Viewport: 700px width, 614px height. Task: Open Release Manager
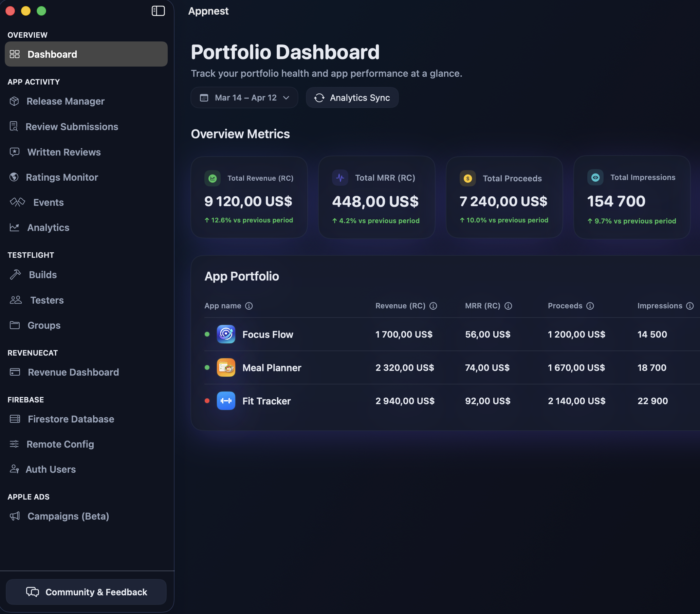click(66, 101)
